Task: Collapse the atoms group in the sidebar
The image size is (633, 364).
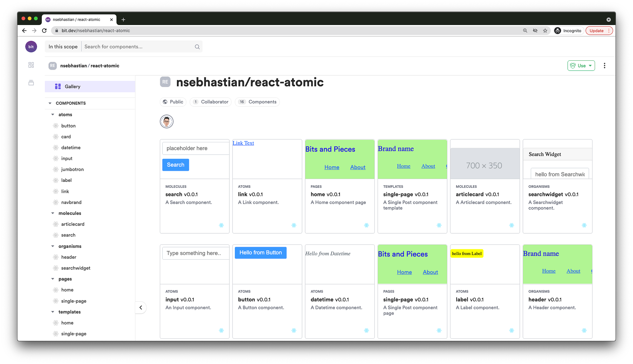Action: pos(53,114)
